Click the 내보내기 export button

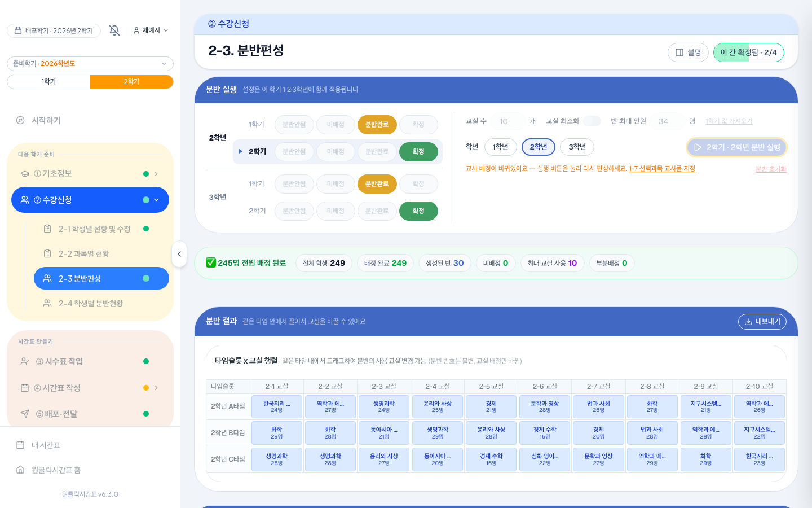(x=762, y=322)
